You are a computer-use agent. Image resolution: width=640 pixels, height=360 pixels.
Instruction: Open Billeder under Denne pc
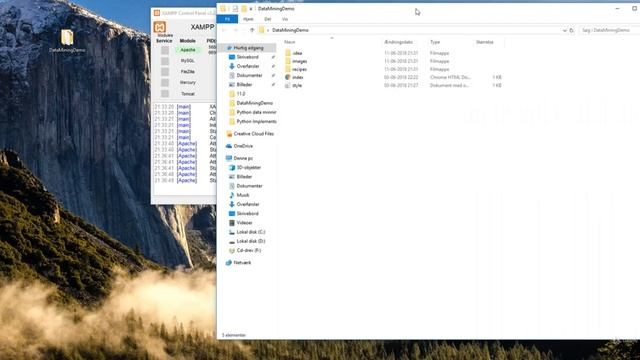(x=244, y=177)
